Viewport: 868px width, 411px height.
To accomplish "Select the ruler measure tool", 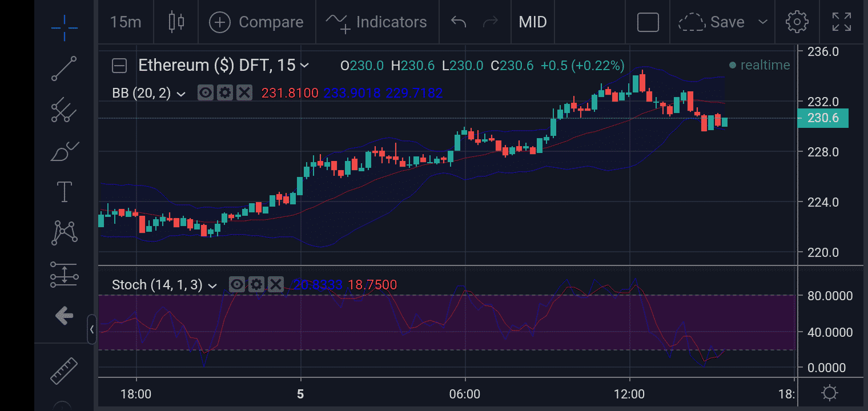I will pos(64,371).
